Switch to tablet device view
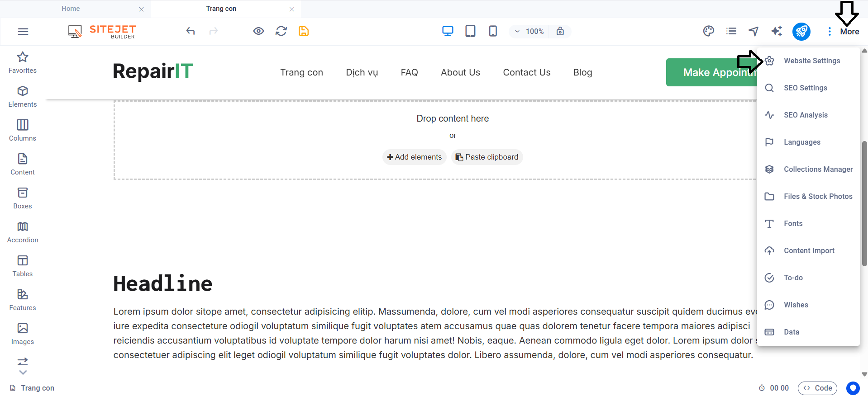This screenshot has height=396, width=868. click(470, 31)
